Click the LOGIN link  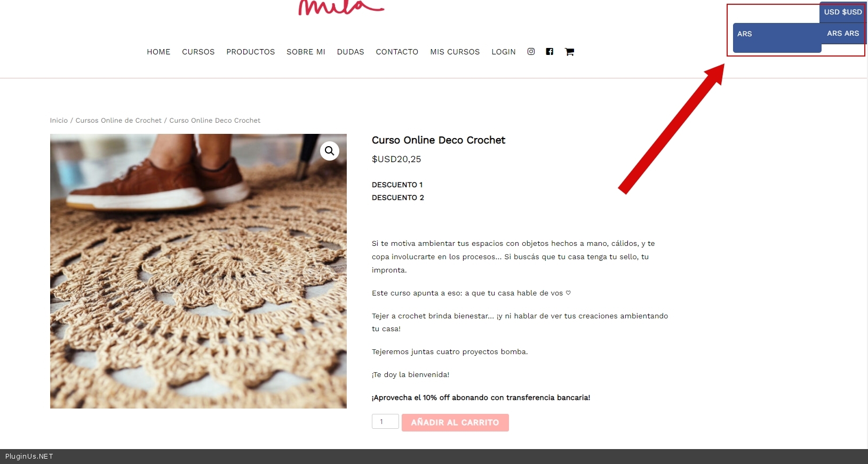[x=504, y=52]
